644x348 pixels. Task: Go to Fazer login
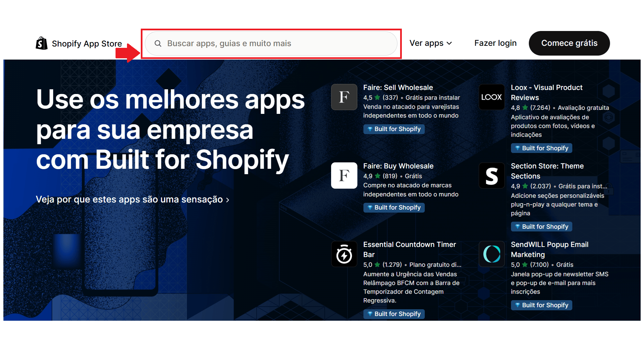tap(495, 43)
